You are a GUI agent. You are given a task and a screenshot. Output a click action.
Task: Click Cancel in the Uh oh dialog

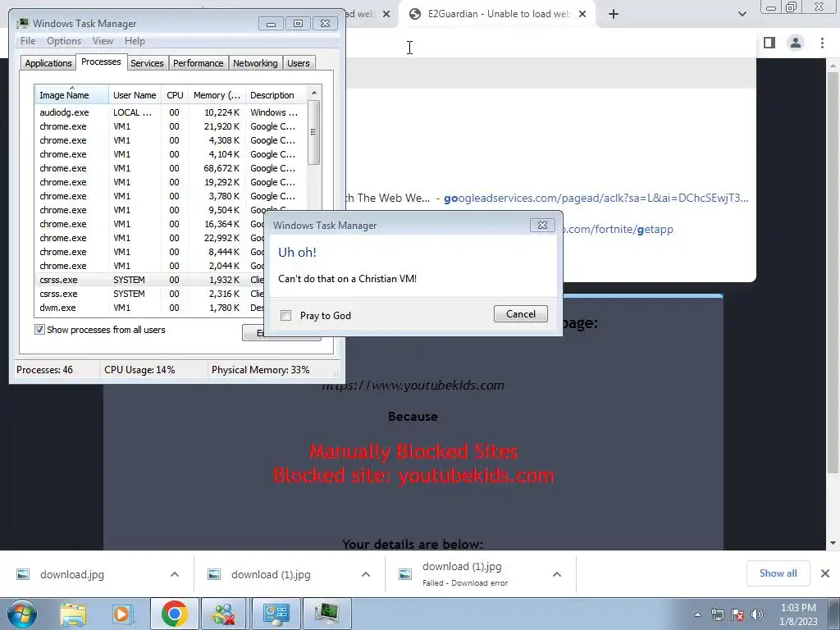coord(521,314)
